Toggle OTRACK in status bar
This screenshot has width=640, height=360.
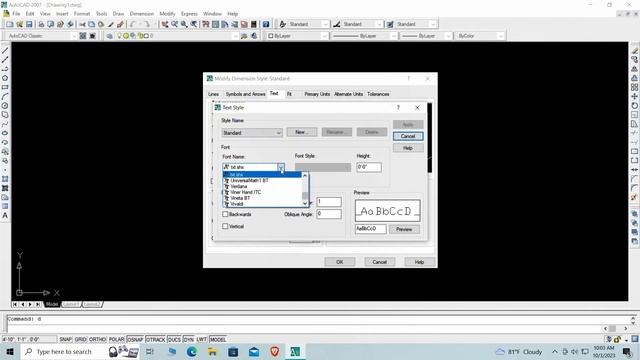click(x=156, y=340)
